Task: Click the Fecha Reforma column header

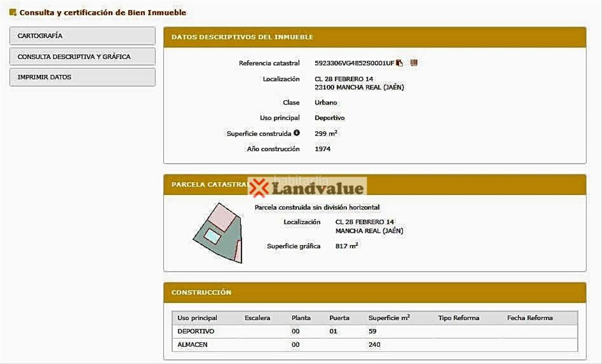Action: pyautogui.click(x=530, y=318)
